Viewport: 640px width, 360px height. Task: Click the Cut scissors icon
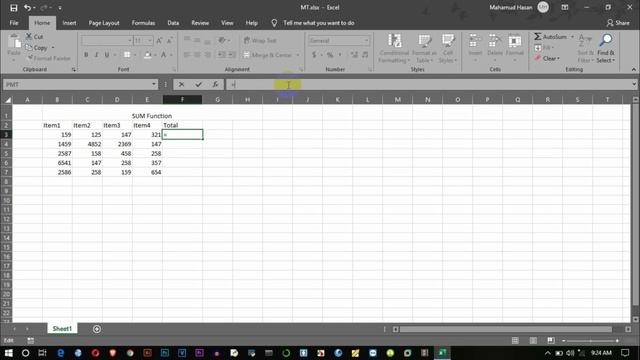click(29, 36)
